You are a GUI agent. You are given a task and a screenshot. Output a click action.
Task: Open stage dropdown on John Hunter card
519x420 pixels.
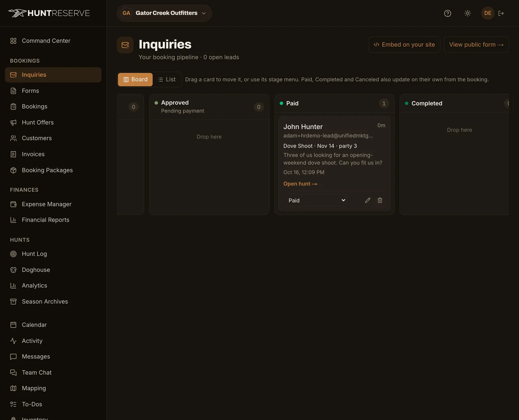[x=317, y=201]
